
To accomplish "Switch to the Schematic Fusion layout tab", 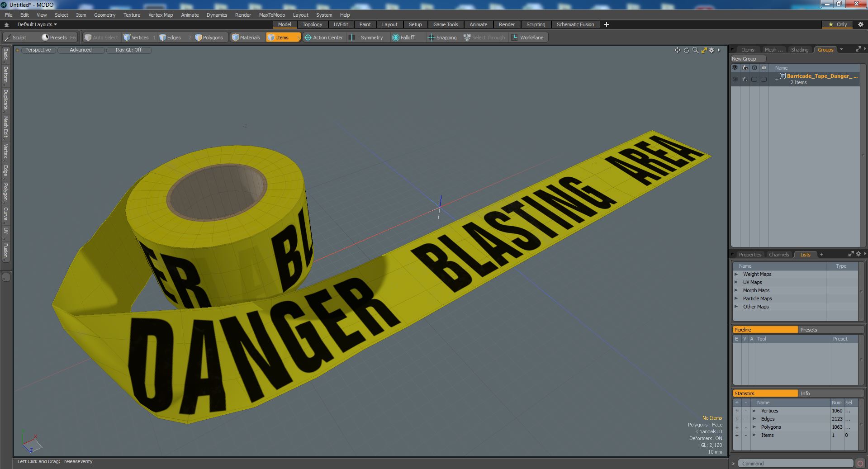I will pyautogui.click(x=575, y=24).
